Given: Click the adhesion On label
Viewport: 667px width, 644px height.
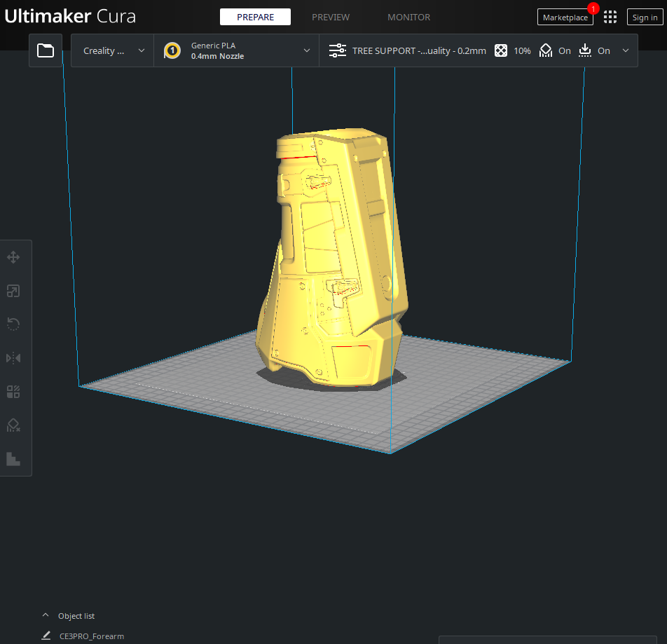Looking at the screenshot, I should (604, 50).
